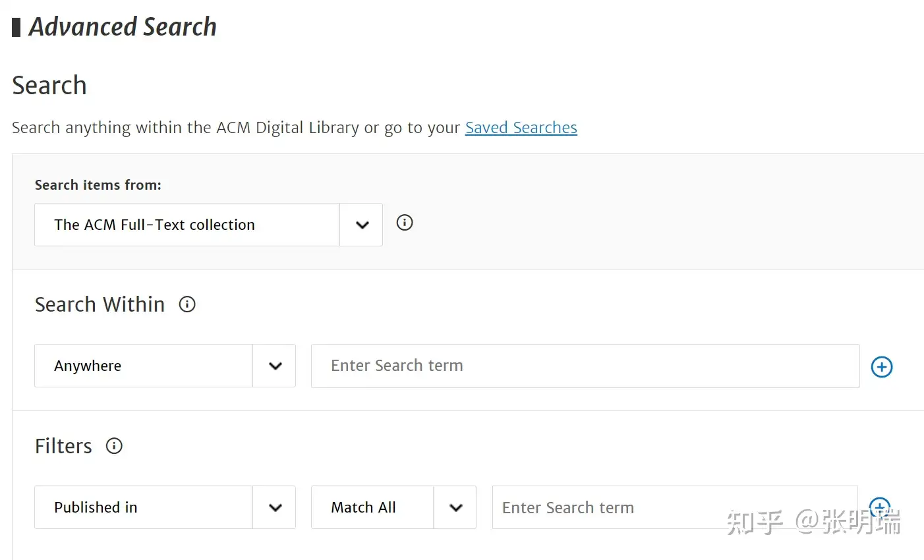Expand the Published in chevron
924x560 pixels.
pyautogui.click(x=275, y=507)
